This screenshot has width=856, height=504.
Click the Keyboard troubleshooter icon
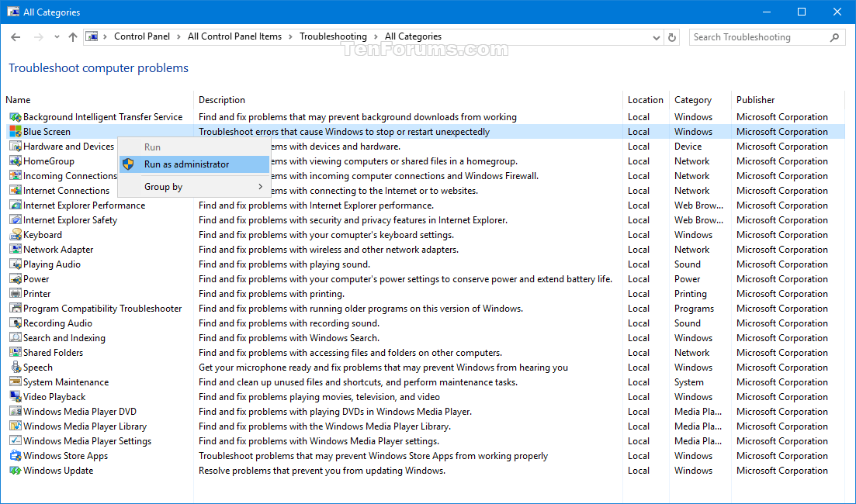coord(16,234)
